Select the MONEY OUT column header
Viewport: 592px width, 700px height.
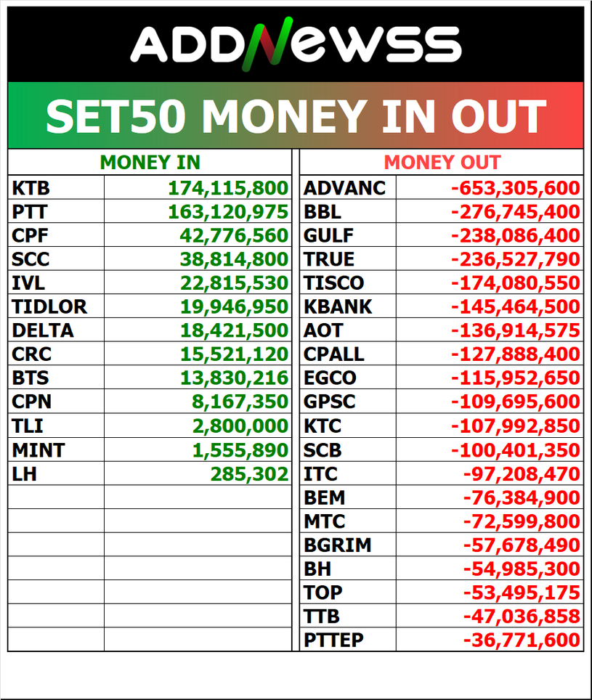(x=442, y=163)
